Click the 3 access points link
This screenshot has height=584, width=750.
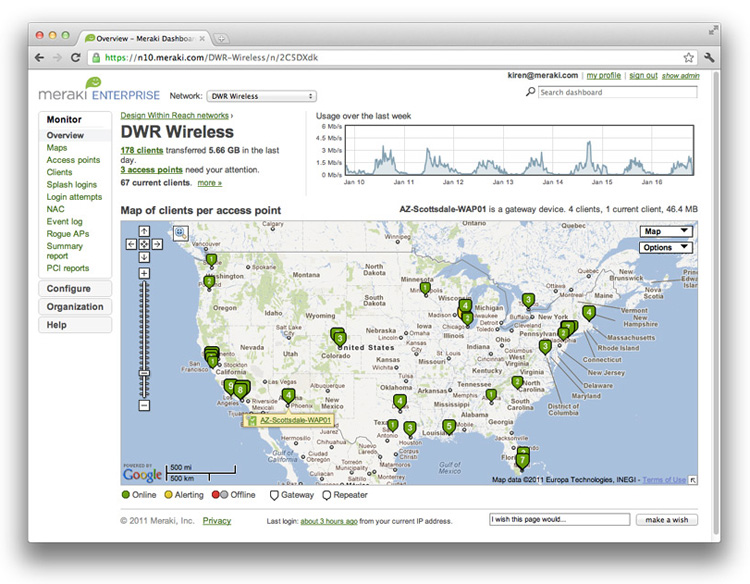[x=151, y=170]
